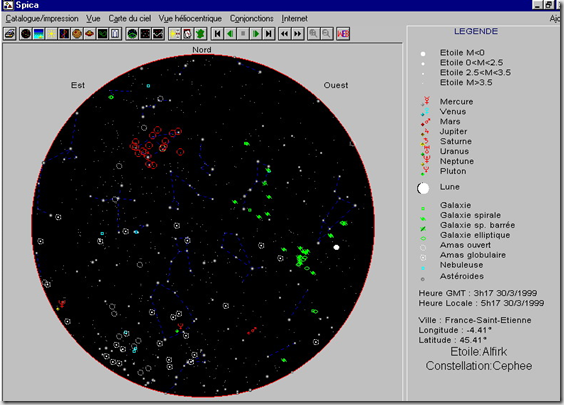Image resolution: width=564 pixels, height=405 pixels.
Task: Open the Conjonctions menu
Action: click(251, 18)
